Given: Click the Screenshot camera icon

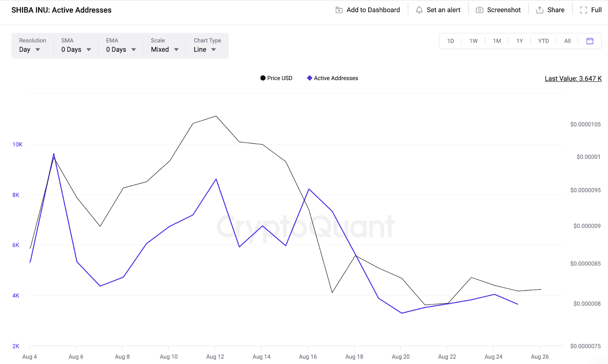Looking at the screenshot, I should [x=480, y=10].
